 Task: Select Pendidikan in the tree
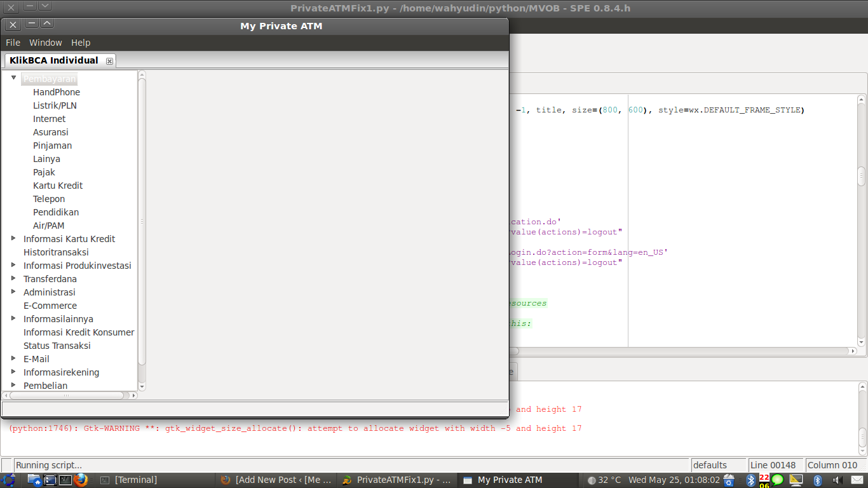click(56, 212)
